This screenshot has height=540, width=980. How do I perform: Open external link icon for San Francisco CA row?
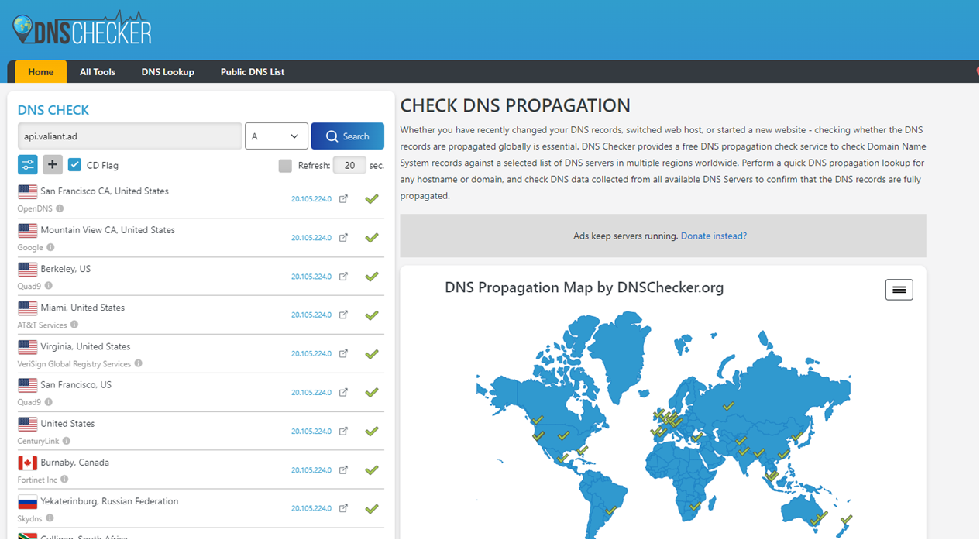click(x=344, y=199)
